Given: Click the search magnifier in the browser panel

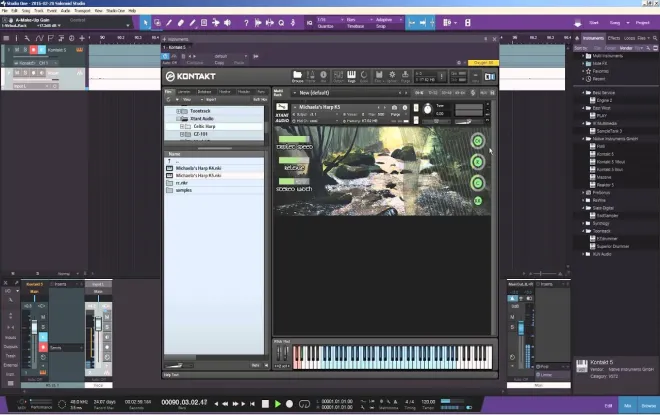Looking at the screenshot, I should pos(655,38).
